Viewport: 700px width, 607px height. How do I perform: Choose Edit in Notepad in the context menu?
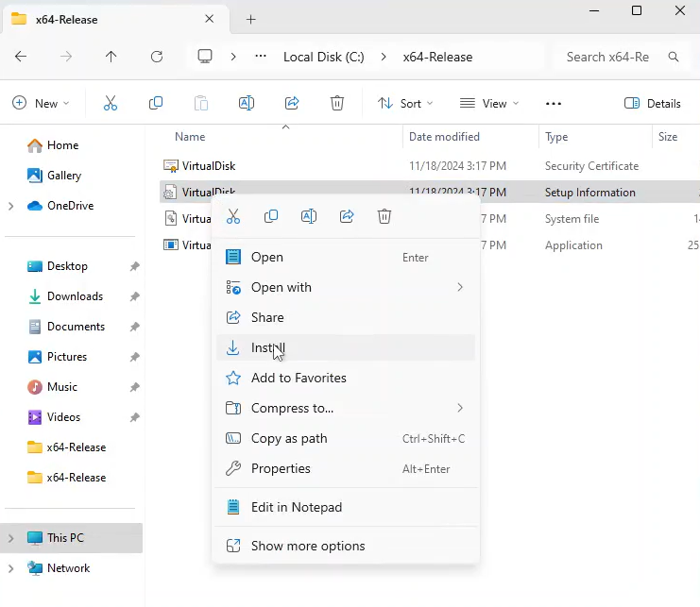346,508
